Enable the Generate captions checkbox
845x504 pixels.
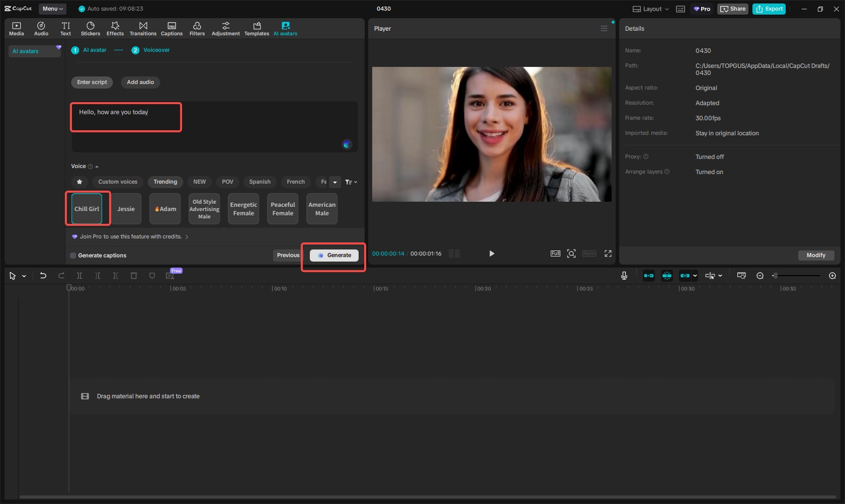73,256
